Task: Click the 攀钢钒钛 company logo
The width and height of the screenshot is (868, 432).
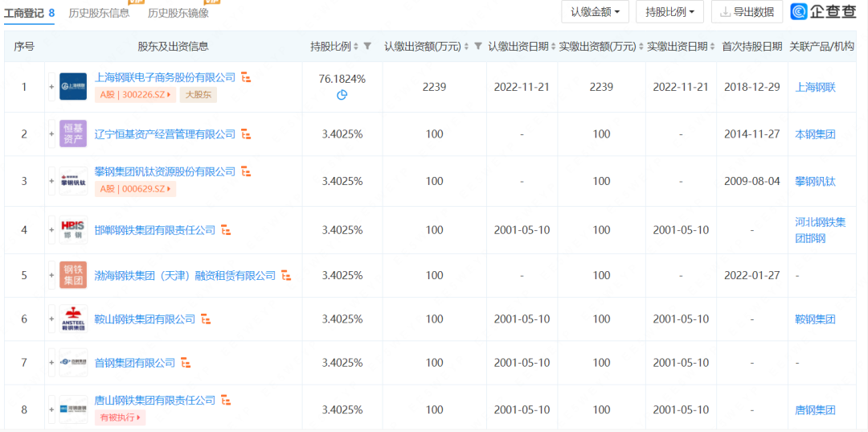Action: [x=73, y=181]
